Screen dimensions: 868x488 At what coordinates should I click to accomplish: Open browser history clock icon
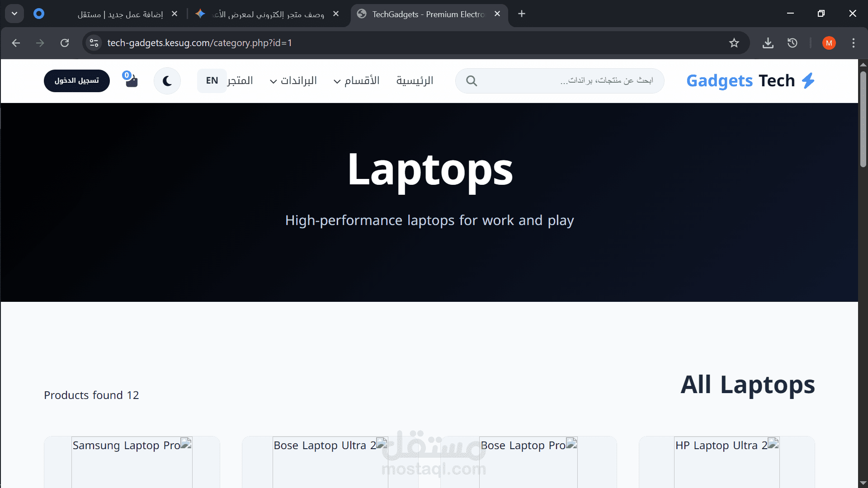pos(792,43)
